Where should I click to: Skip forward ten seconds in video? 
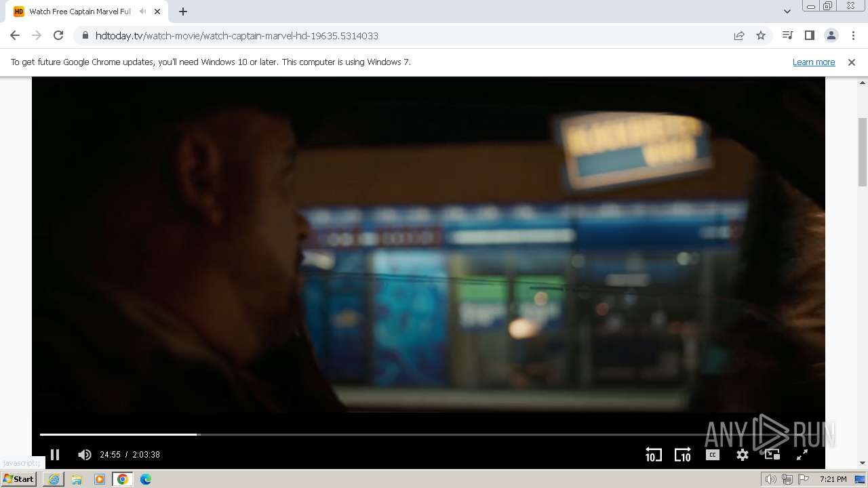(682, 455)
